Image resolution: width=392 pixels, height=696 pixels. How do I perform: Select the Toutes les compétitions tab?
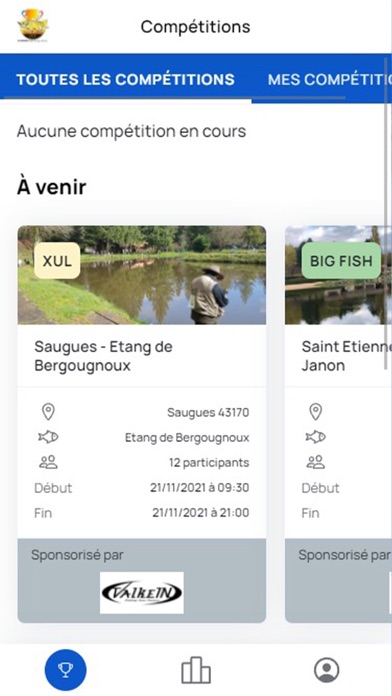click(x=126, y=79)
